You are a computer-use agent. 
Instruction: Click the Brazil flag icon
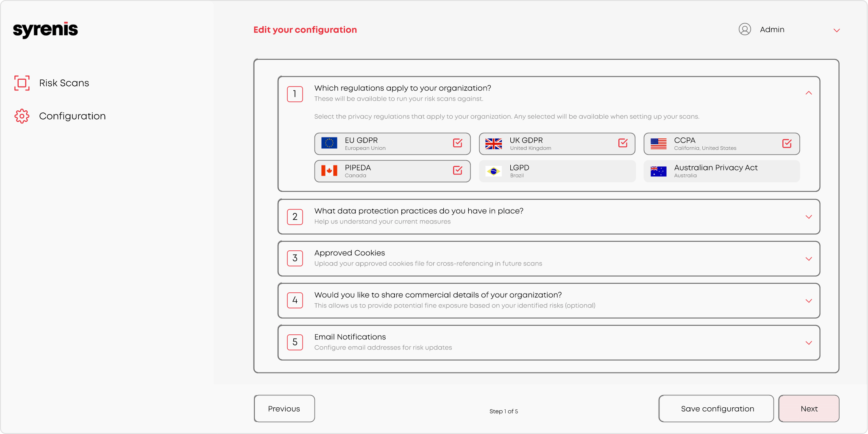(493, 171)
